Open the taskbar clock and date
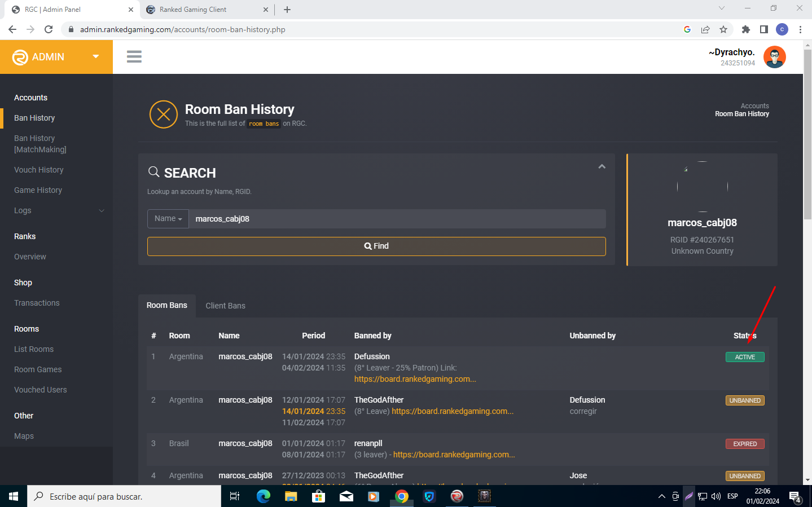Image resolution: width=812 pixels, height=507 pixels. [762, 496]
